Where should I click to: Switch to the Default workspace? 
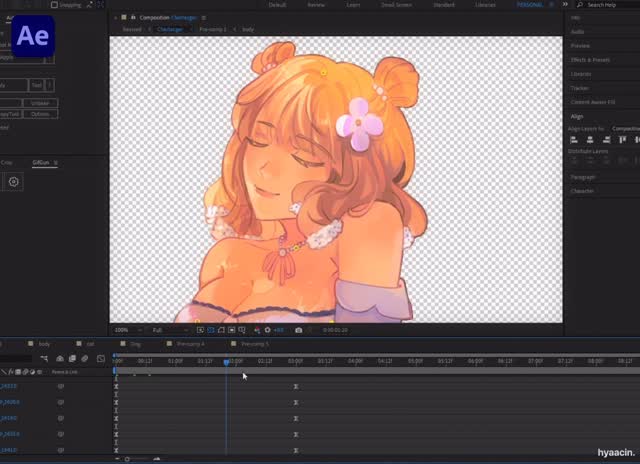pos(277,5)
